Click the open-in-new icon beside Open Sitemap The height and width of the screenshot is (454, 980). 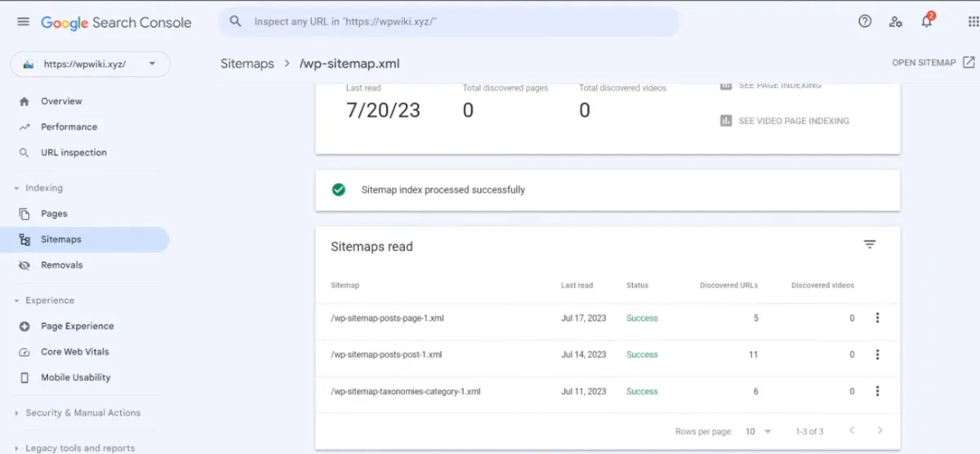pos(969,62)
